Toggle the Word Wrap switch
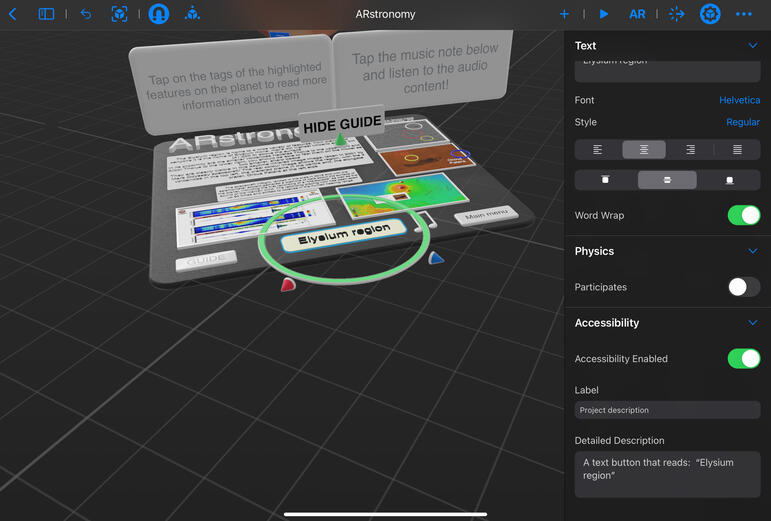771x521 pixels. coord(743,215)
